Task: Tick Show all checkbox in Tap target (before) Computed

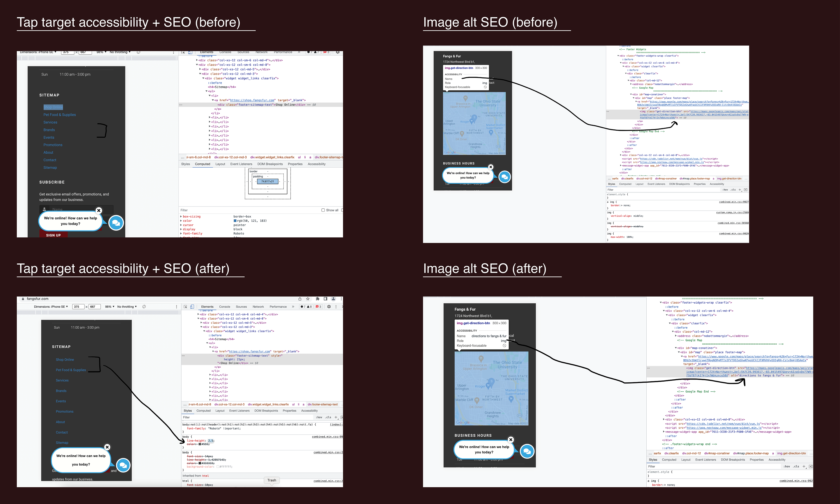Action: 323,210
